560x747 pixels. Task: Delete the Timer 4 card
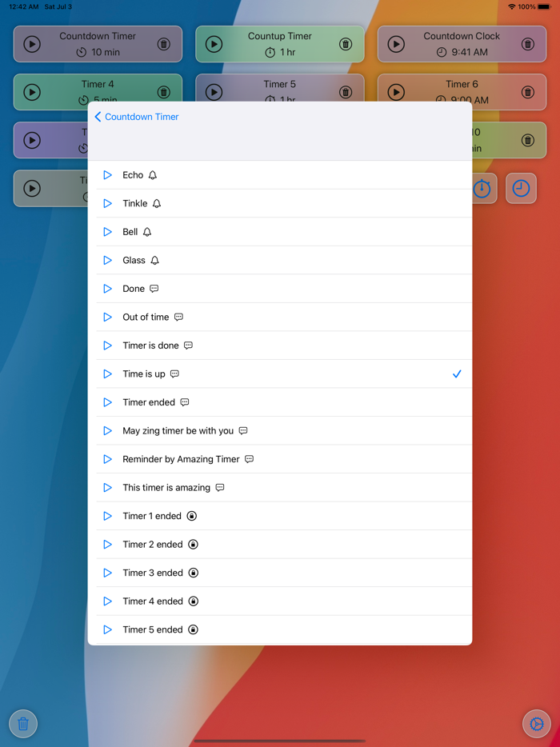(x=163, y=92)
